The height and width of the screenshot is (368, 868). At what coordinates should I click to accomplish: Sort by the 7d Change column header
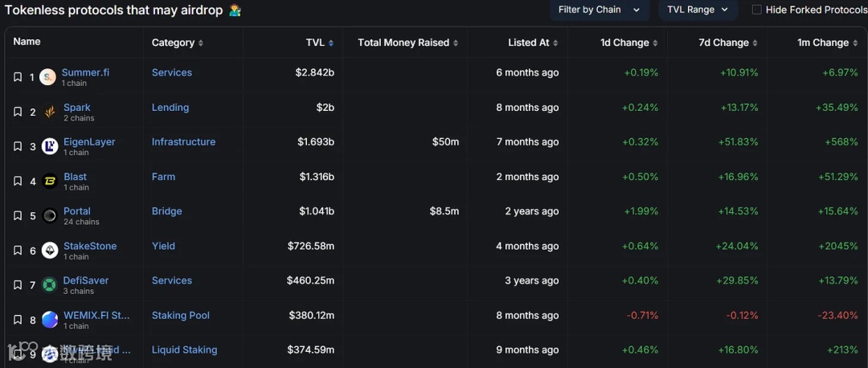[727, 43]
